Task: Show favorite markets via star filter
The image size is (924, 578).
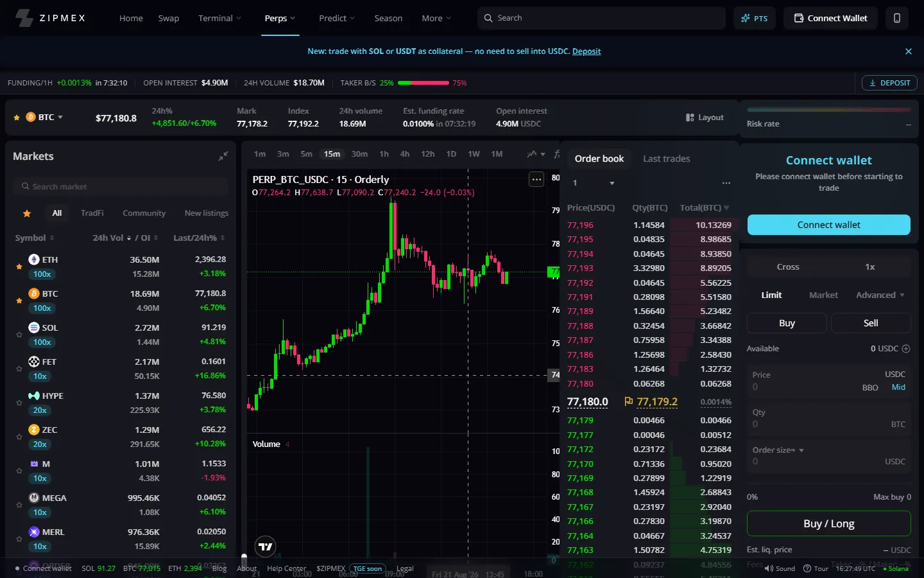Action: point(27,213)
